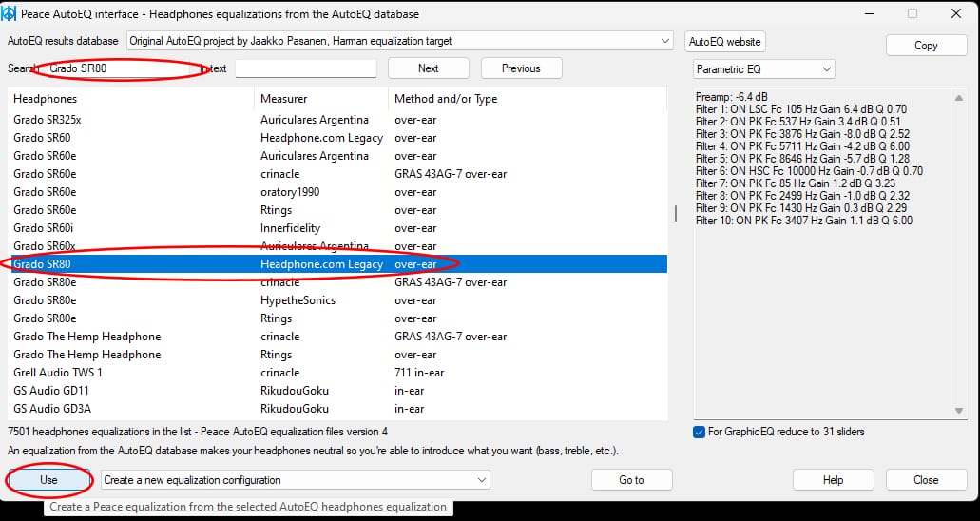Image resolution: width=980 pixels, height=521 pixels.
Task: Select Grado The Hemp Headphone by crinacle
Action: (x=338, y=337)
